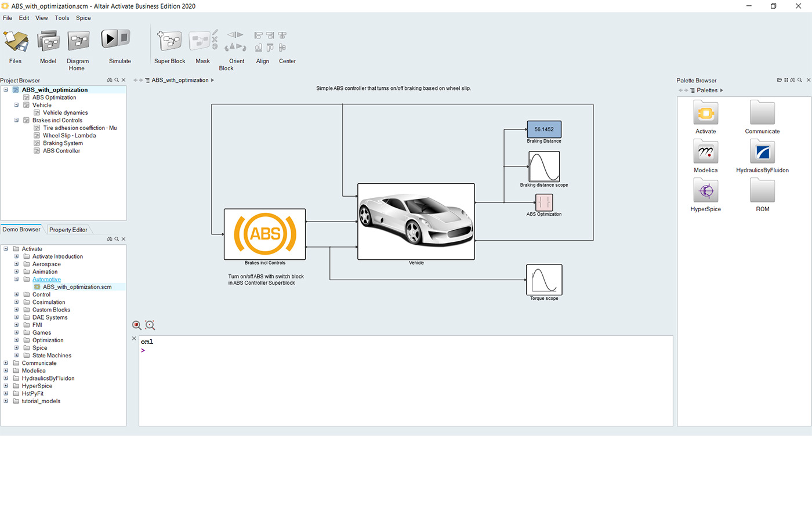812x518 pixels.
Task: Open the Tools menu
Action: tap(62, 18)
